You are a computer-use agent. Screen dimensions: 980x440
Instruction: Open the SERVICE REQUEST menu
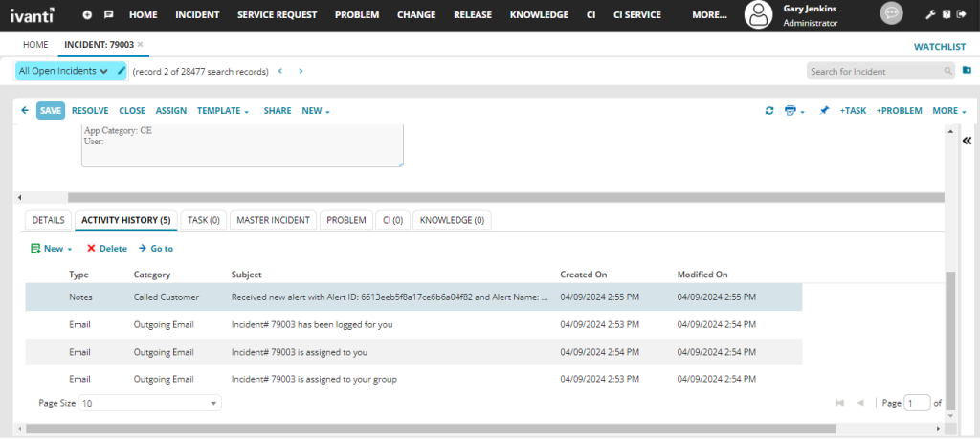(277, 14)
